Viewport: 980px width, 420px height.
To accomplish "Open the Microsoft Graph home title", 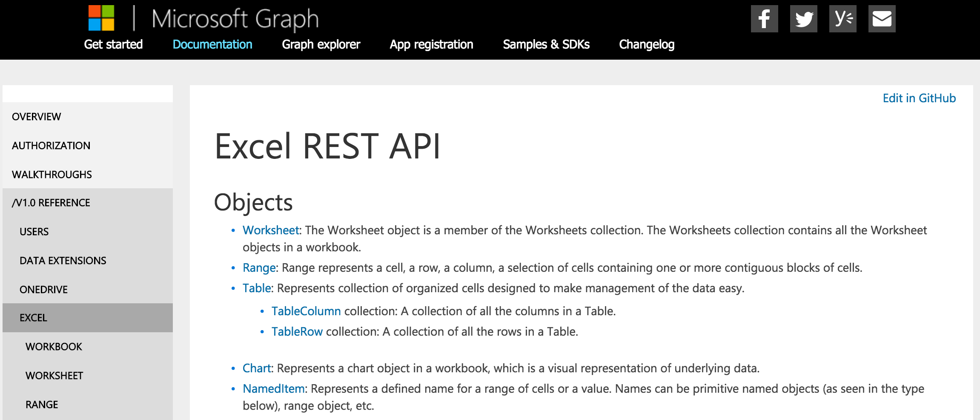I will tap(235, 20).
